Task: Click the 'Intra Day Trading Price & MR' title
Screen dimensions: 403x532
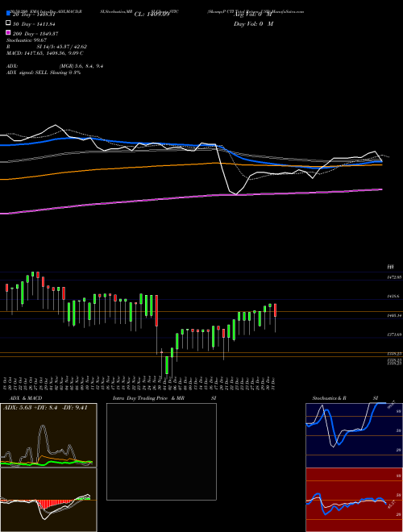Action: point(148,398)
